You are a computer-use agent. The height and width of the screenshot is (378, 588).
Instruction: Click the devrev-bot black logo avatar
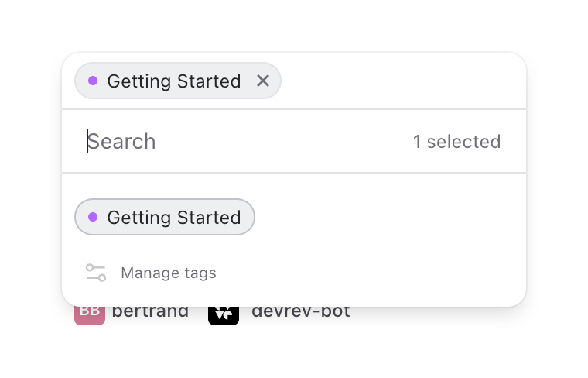tap(224, 313)
